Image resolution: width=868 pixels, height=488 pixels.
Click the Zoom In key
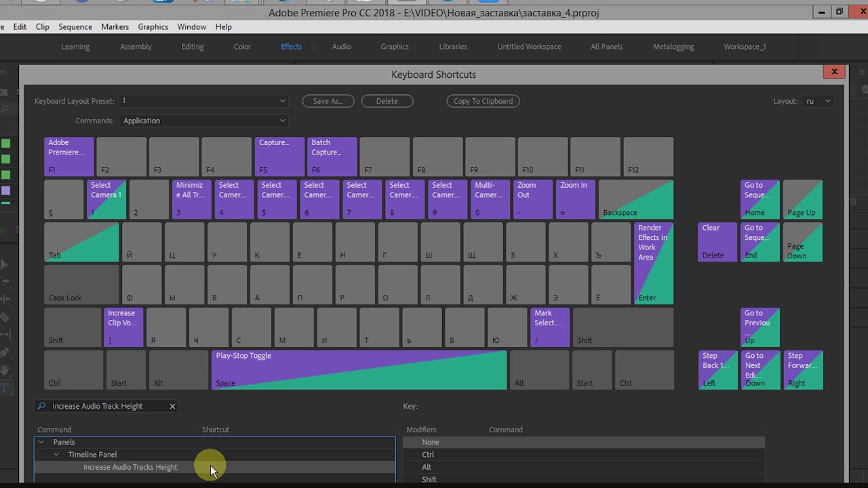coord(576,199)
